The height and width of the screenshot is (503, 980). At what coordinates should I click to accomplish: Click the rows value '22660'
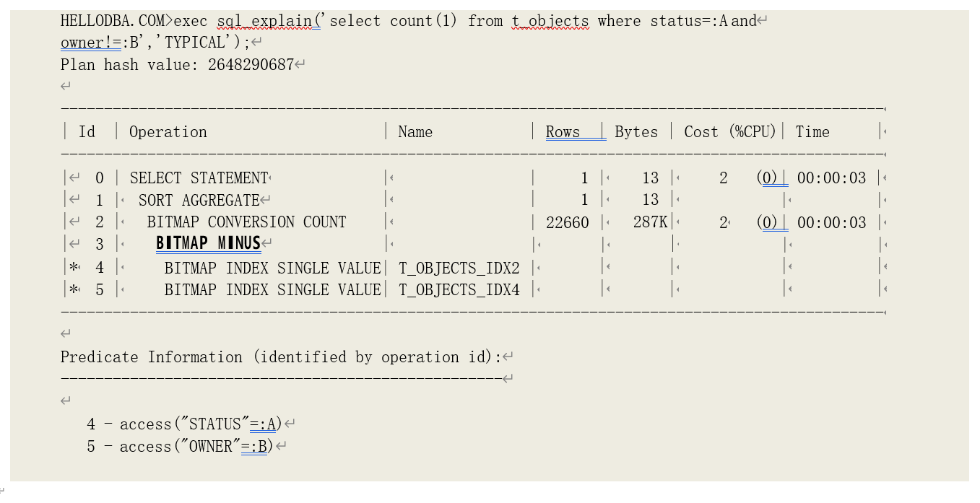point(568,222)
